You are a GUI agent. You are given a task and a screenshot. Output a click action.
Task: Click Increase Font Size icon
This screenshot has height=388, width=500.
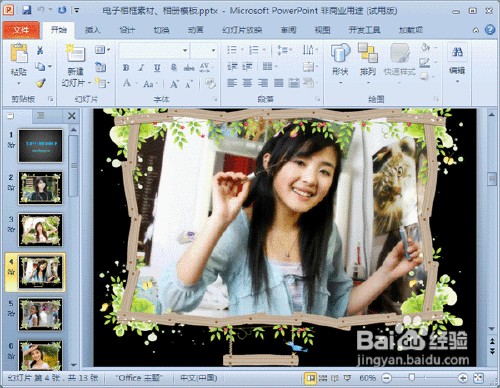174,84
